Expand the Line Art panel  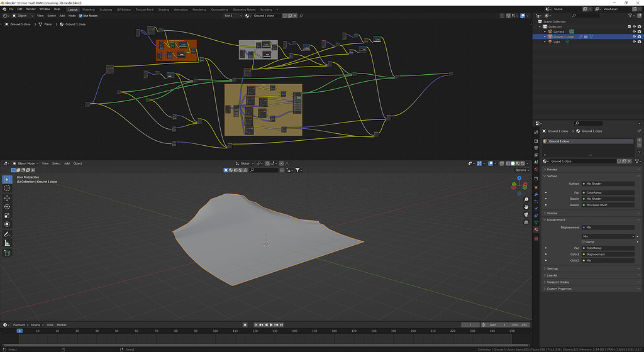[552, 275]
